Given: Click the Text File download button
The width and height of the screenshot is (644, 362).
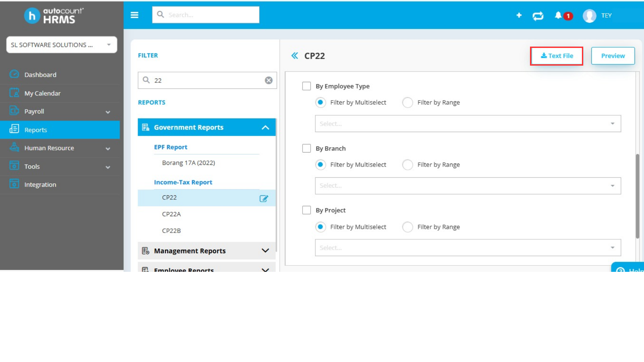Looking at the screenshot, I should (x=556, y=56).
